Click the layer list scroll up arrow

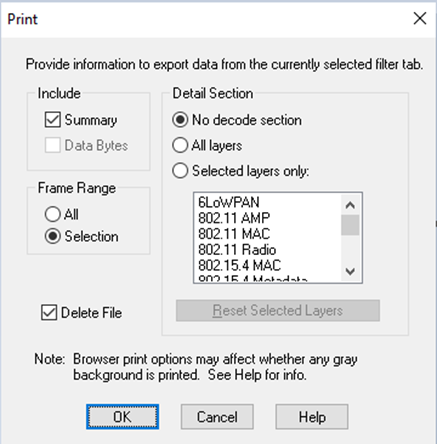tap(350, 205)
